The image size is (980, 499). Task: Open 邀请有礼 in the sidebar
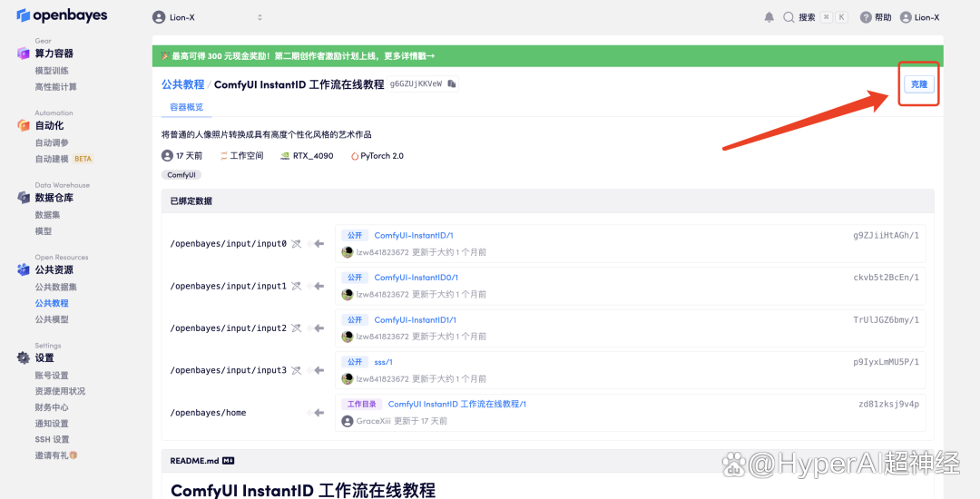point(56,455)
